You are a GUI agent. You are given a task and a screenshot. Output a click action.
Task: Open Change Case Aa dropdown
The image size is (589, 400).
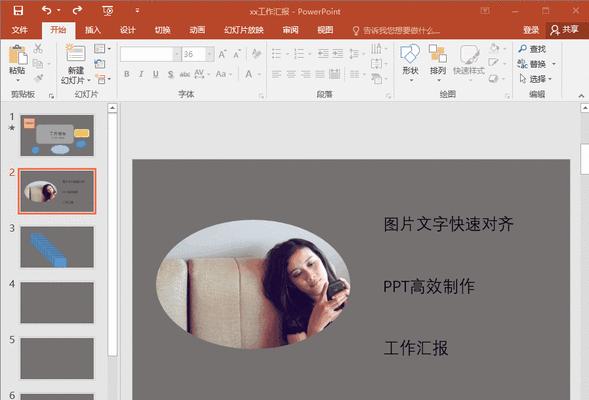(x=224, y=74)
